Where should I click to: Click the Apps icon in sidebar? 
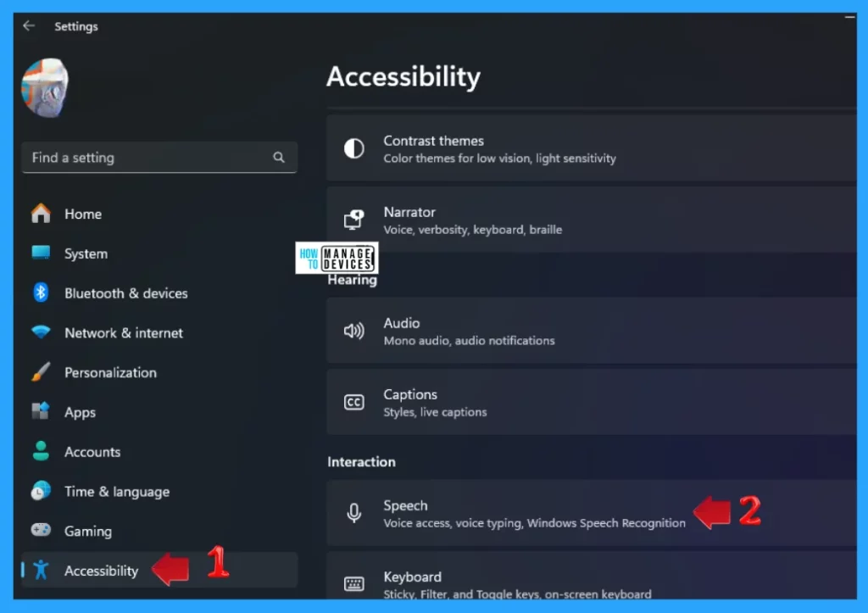pos(41,411)
